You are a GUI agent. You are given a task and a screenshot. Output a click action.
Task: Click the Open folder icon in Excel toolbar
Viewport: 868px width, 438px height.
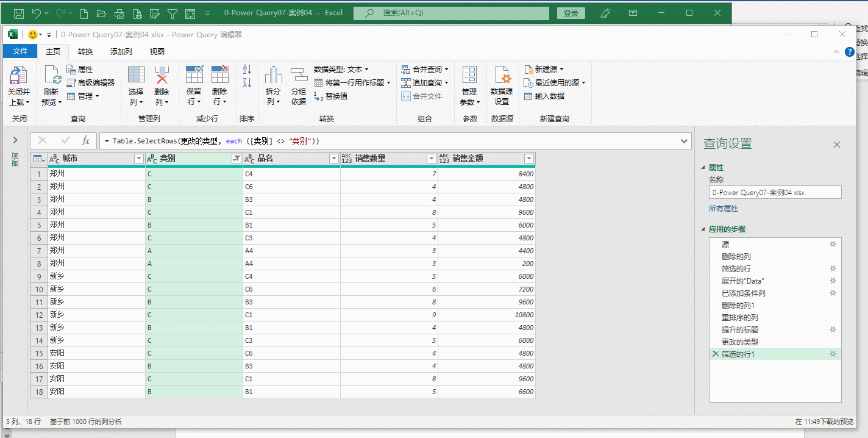(102, 13)
